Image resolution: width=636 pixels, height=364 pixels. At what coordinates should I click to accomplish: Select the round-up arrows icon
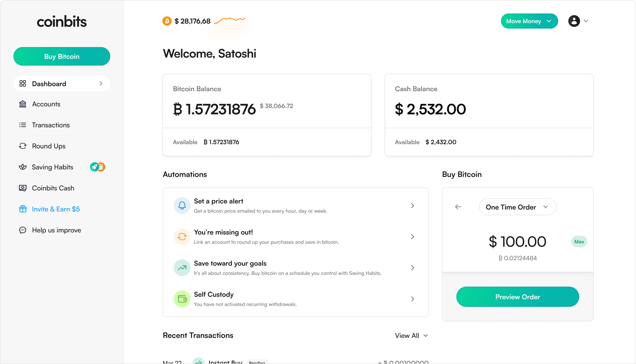click(x=182, y=236)
